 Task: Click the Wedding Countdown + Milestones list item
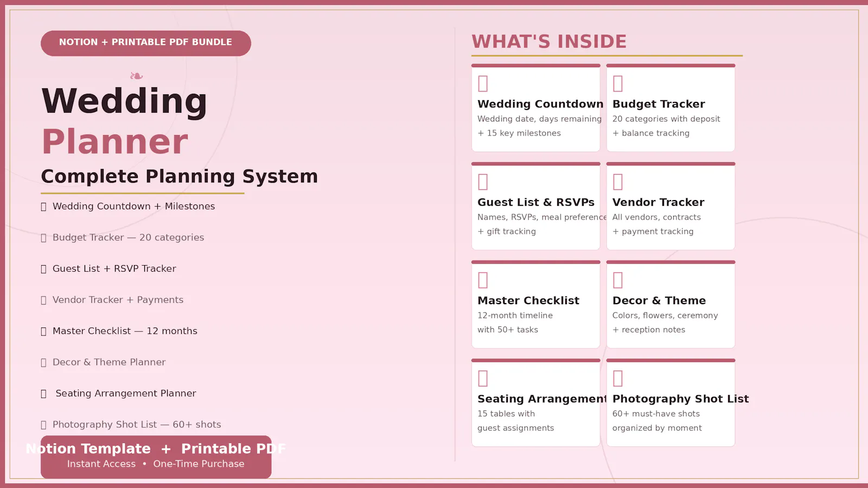(x=133, y=207)
